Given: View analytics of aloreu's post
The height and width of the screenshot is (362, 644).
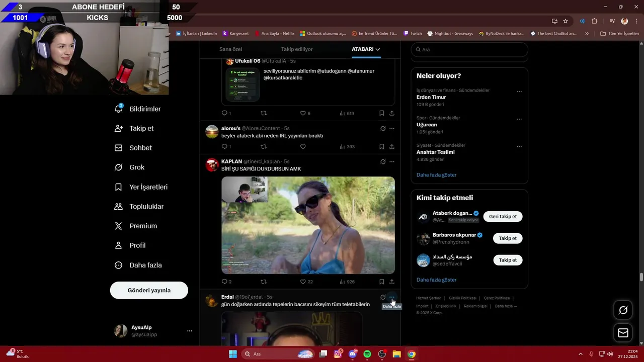Looking at the screenshot, I should pos(347,147).
